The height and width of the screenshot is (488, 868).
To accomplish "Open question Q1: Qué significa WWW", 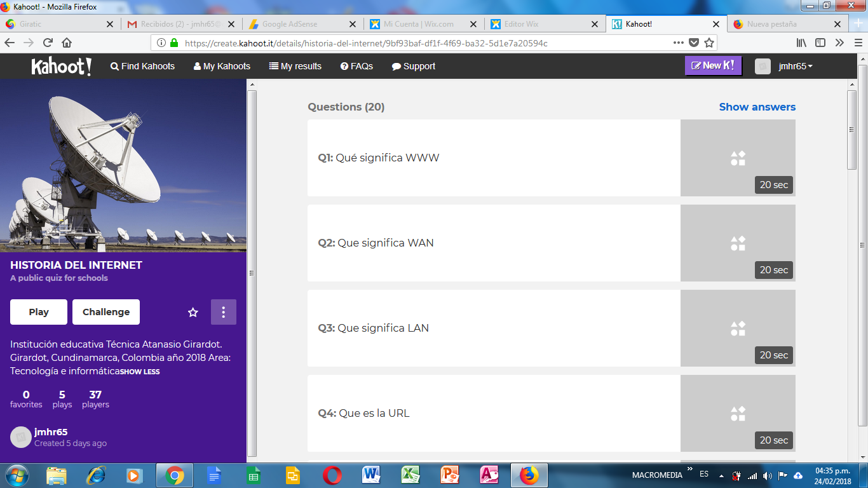I will click(494, 158).
